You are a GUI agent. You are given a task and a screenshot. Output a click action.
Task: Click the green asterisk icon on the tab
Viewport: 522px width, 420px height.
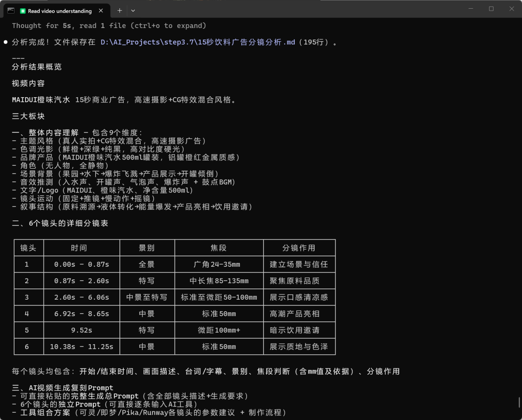tap(23, 11)
